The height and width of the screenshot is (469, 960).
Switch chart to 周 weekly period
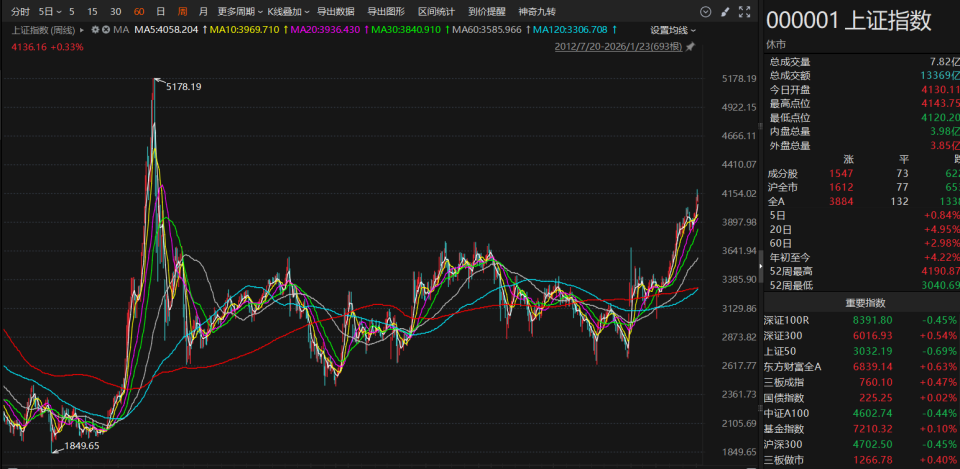pyautogui.click(x=182, y=11)
